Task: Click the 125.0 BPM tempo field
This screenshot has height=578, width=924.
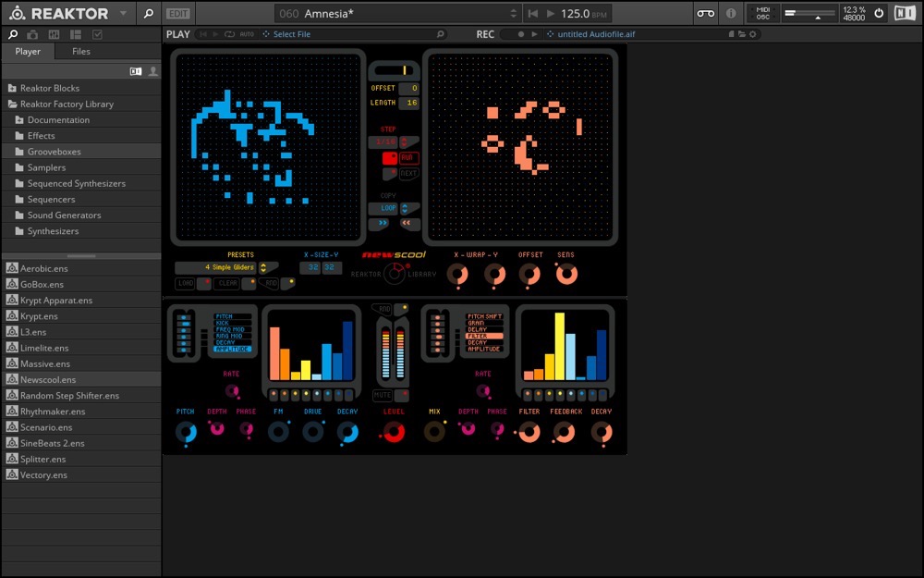Action: (583, 13)
